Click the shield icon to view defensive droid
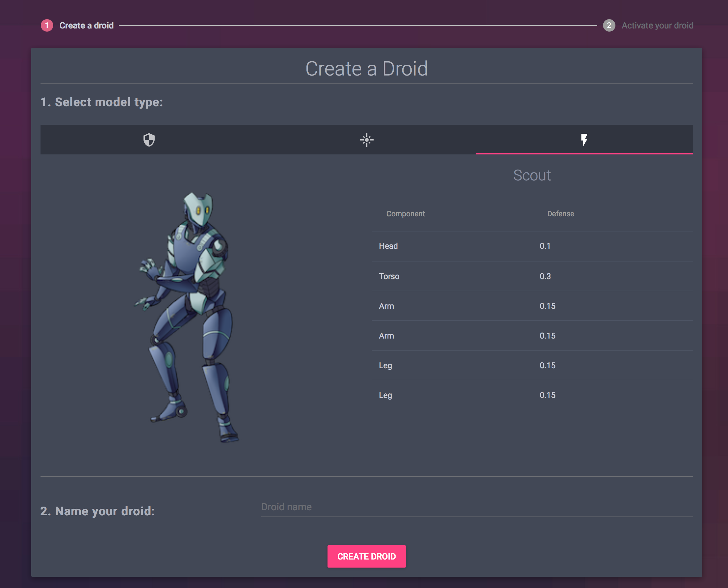 pos(149,140)
